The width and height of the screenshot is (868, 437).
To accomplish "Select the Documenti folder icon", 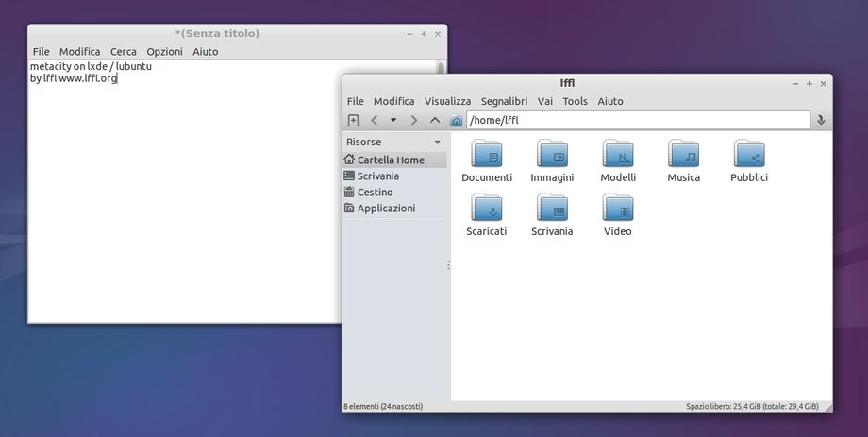I will click(487, 154).
